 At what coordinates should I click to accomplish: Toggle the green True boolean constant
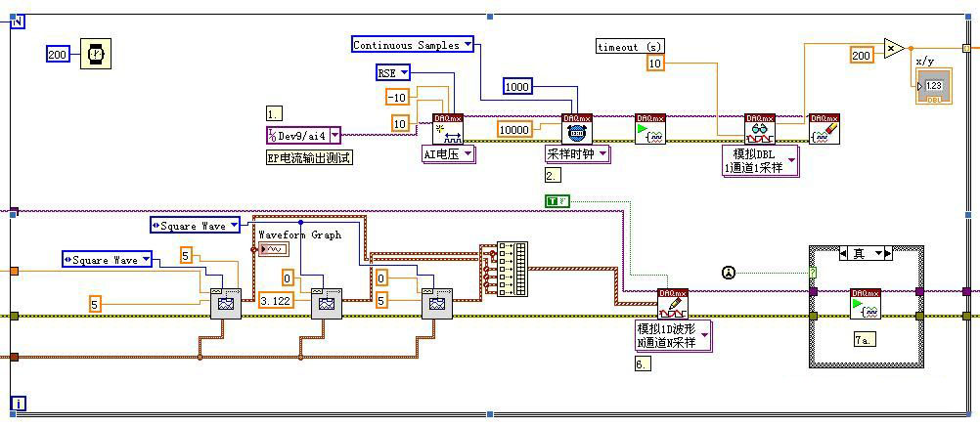[557, 201]
